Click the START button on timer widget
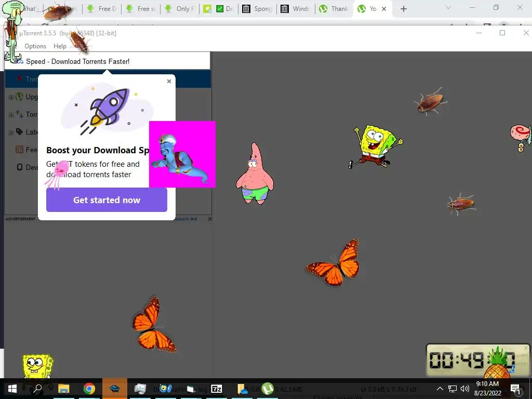 point(522,355)
